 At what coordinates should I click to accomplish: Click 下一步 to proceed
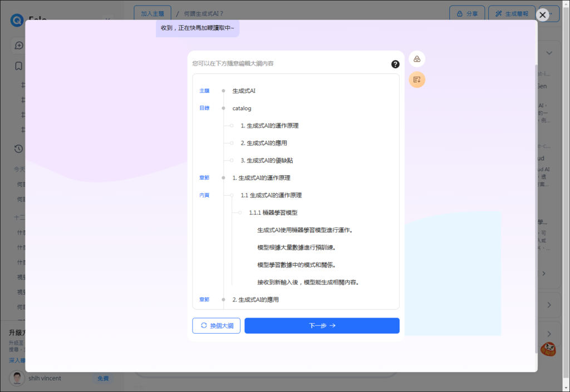(x=322, y=326)
